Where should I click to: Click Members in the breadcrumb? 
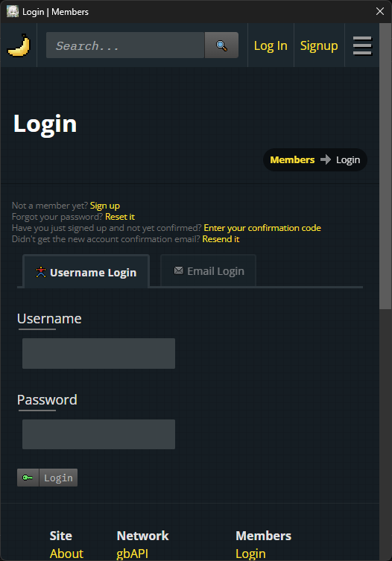(292, 160)
